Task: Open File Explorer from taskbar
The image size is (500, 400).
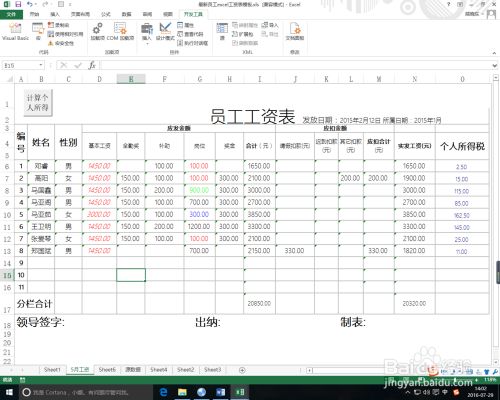Action: [182, 392]
